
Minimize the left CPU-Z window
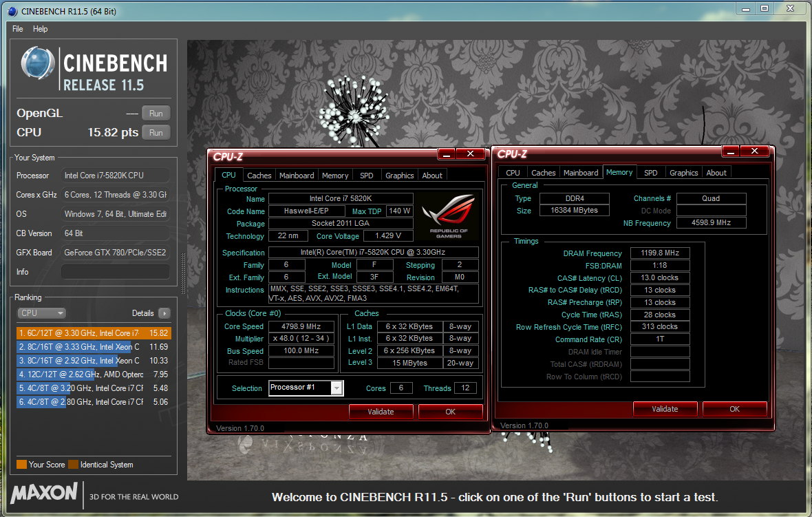[447, 154]
